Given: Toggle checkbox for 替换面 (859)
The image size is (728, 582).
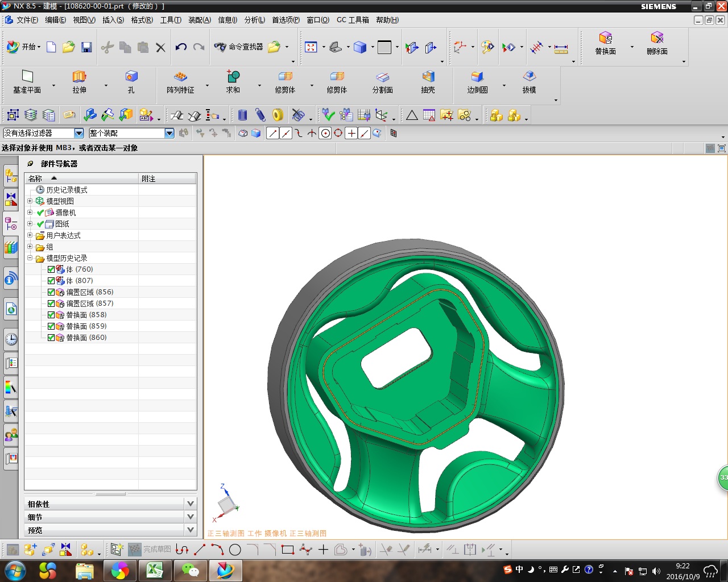Looking at the screenshot, I should 51,326.
